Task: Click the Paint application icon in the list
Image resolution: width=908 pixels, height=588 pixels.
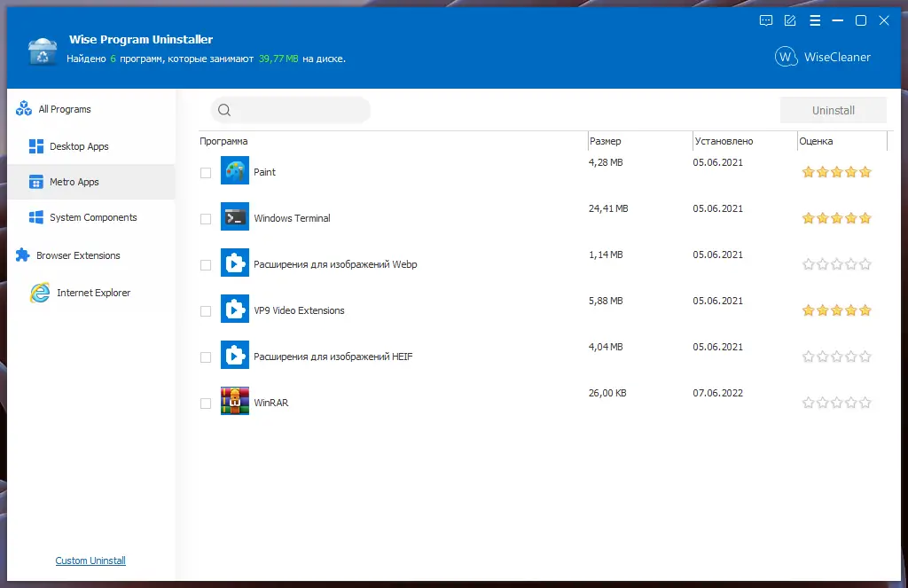Action: (x=235, y=171)
